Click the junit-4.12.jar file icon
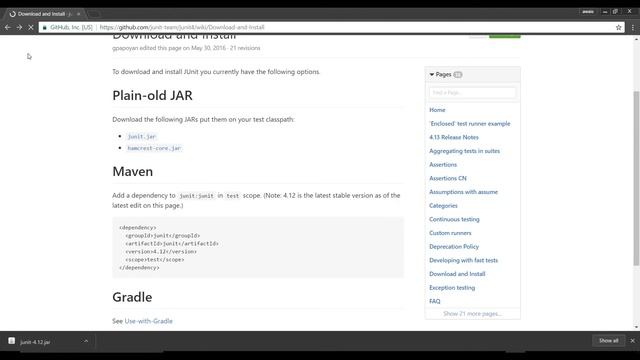Screen dimensions: 640x360 tap(11, 341)
